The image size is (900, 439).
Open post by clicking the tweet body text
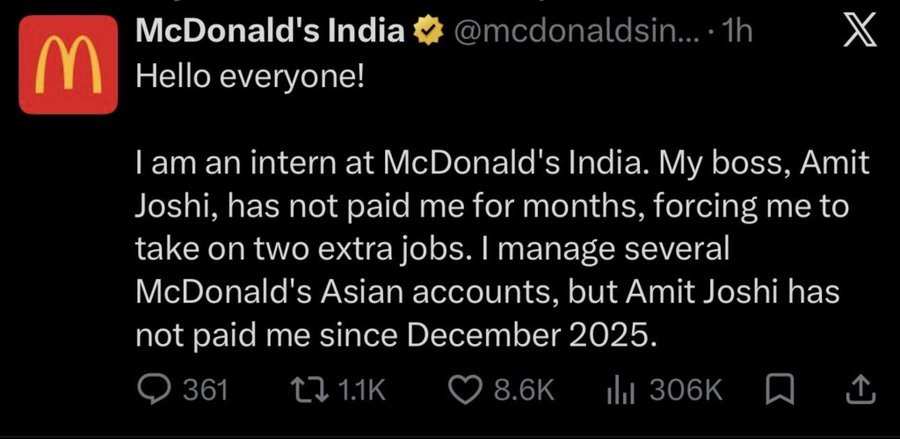tap(502, 250)
